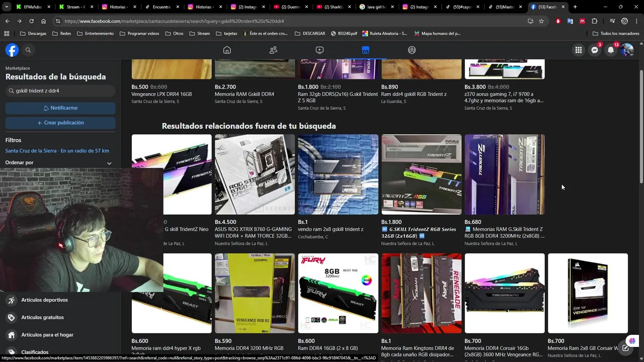The height and width of the screenshot is (362, 644).
Task: Open Kingston Fury Ram DDR4 16GB Bs.600 listing
Action: point(338,302)
